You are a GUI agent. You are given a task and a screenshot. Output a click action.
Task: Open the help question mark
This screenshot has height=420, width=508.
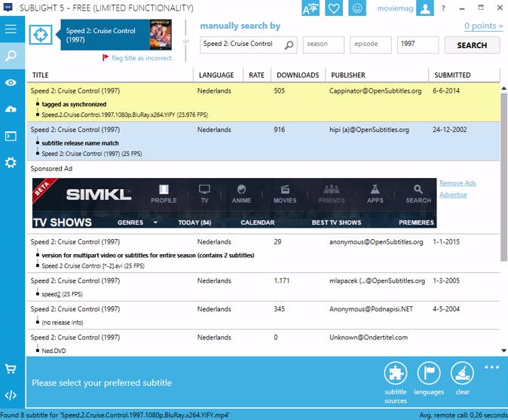443,8
